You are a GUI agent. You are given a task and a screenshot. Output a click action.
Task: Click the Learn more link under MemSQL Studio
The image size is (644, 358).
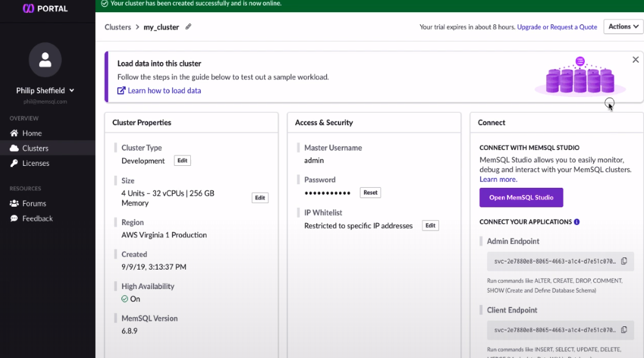[x=499, y=179]
